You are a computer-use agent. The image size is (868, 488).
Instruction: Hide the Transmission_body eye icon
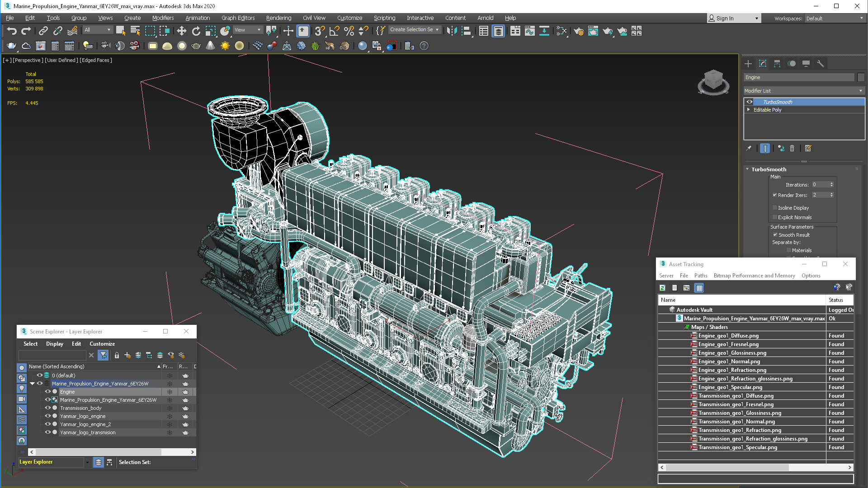coord(47,408)
